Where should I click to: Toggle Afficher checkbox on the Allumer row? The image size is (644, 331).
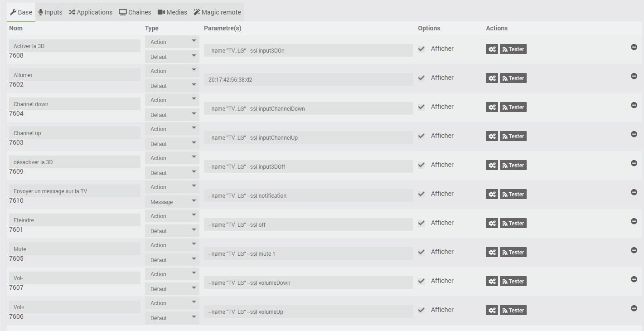coord(421,78)
